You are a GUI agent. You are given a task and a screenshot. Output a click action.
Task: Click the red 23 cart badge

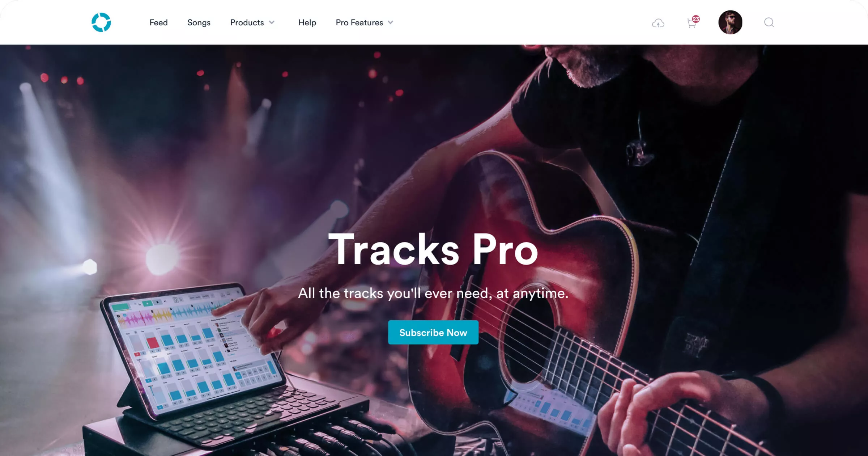(x=696, y=19)
